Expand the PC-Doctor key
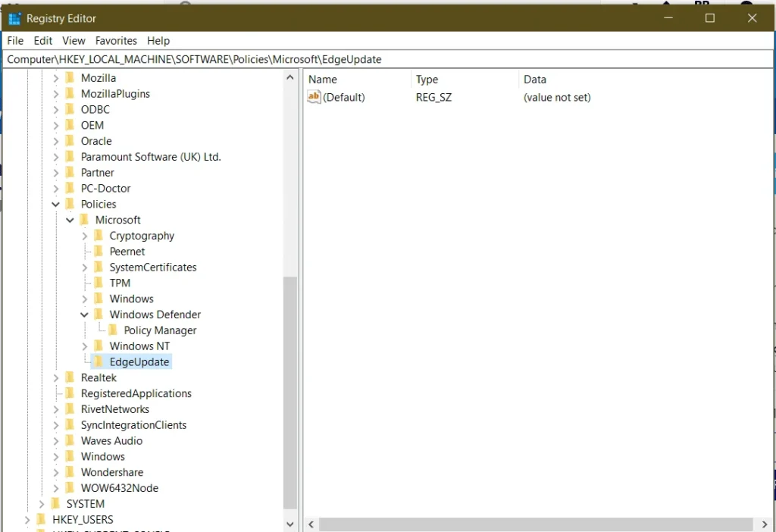 pos(55,189)
